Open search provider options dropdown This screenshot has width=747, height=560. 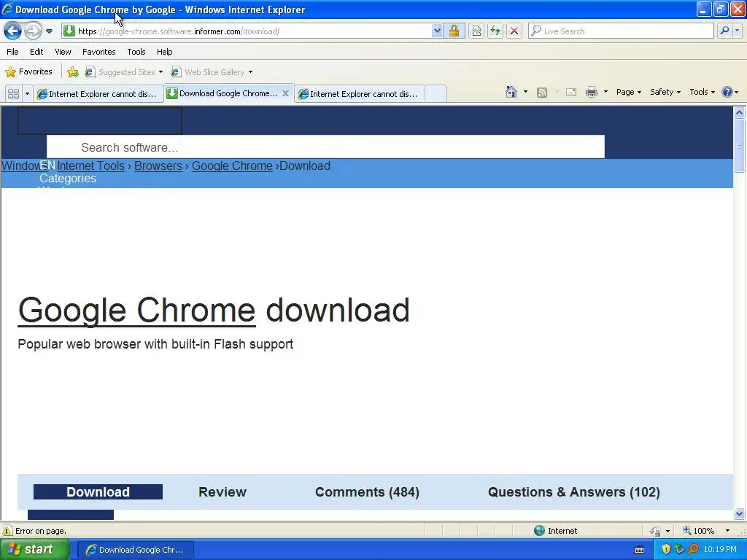click(x=737, y=31)
